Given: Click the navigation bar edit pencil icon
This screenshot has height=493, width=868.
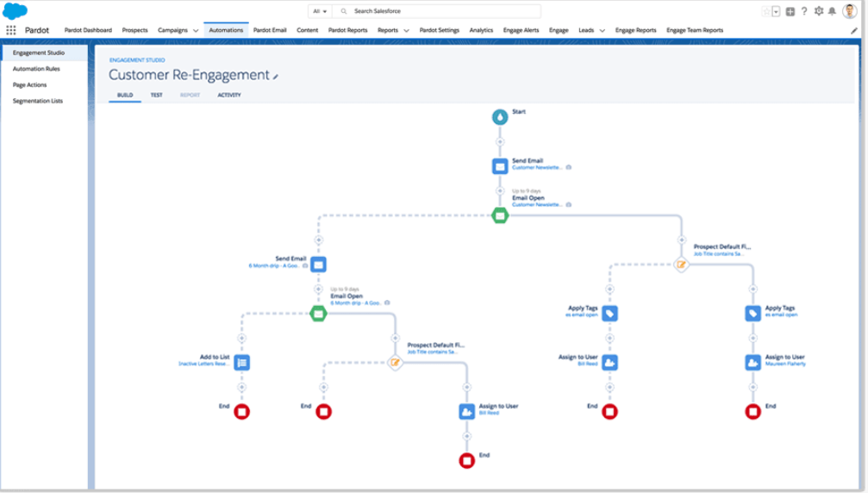Looking at the screenshot, I should click(x=854, y=31).
